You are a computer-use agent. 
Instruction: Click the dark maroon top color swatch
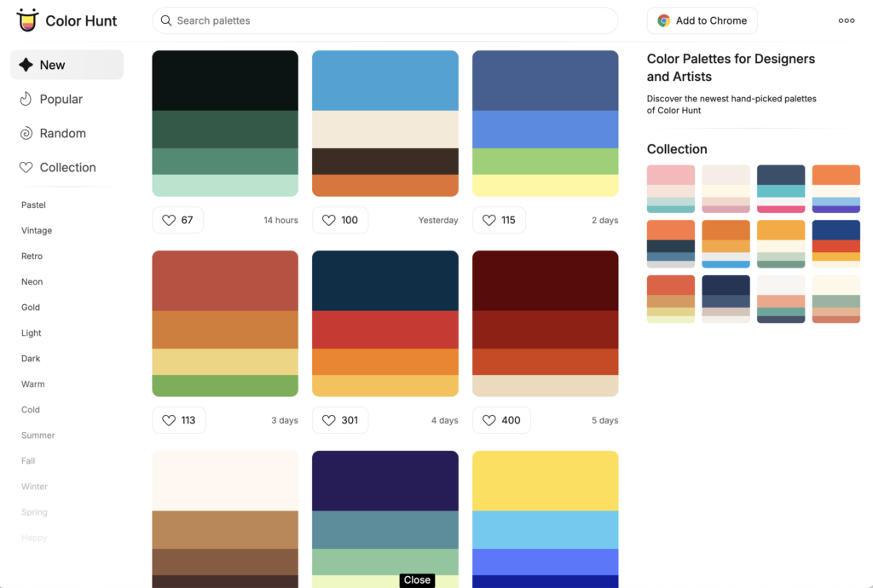click(x=545, y=280)
